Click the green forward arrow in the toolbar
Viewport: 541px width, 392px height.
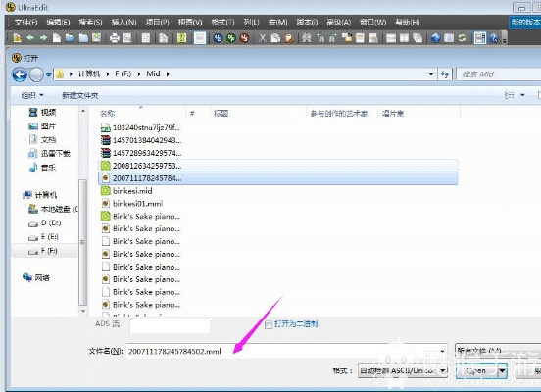tap(43, 37)
